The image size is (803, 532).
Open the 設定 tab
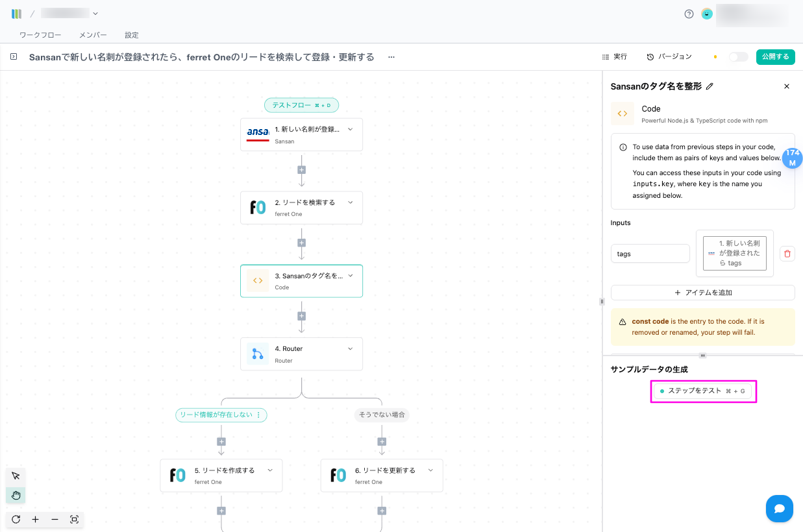pos(132,35)
